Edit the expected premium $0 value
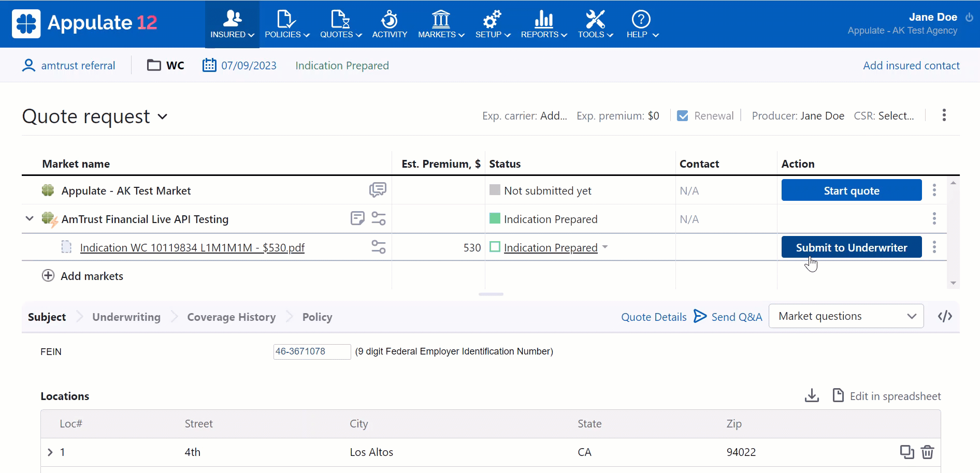This screenshot has height=473, width=980. point(653,116)
